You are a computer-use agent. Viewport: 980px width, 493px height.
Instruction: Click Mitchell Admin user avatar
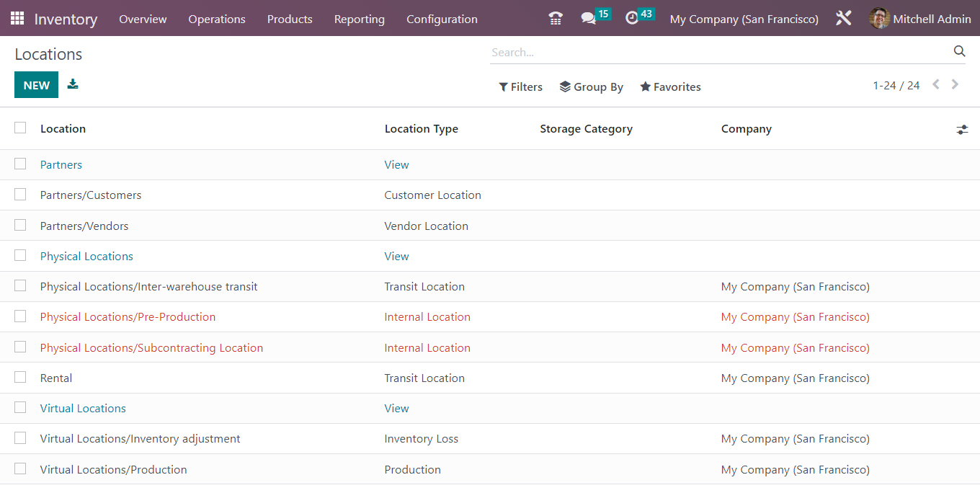coord(879,18)
